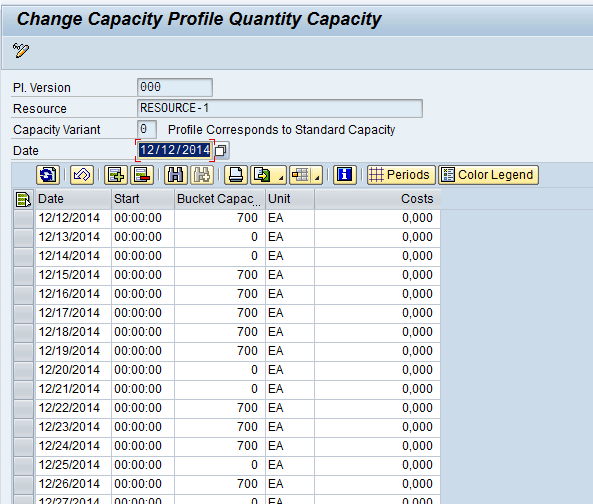593x504 pixels.
Task: Click the display/change pencil icon
Action: [21, 50]
